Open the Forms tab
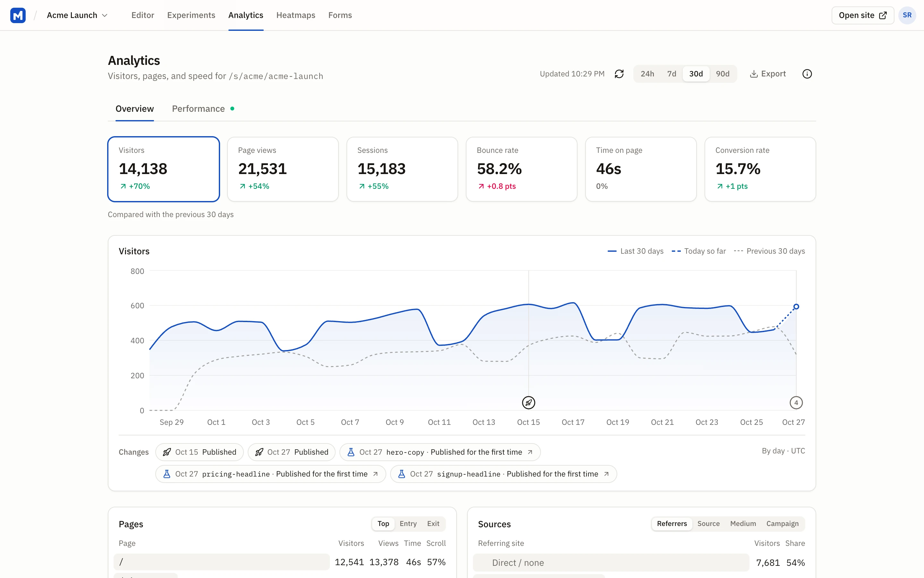 340,15
